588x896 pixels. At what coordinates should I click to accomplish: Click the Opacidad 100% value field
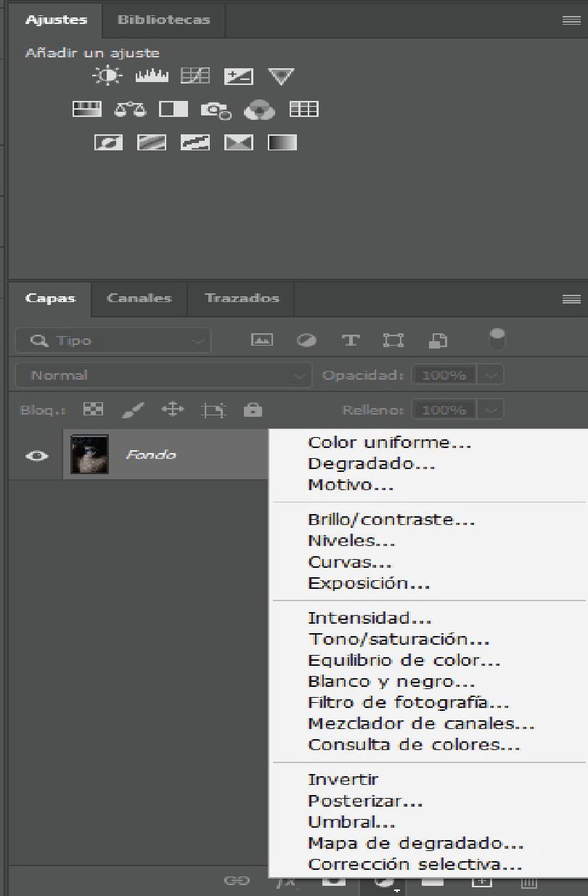point(444,375)
